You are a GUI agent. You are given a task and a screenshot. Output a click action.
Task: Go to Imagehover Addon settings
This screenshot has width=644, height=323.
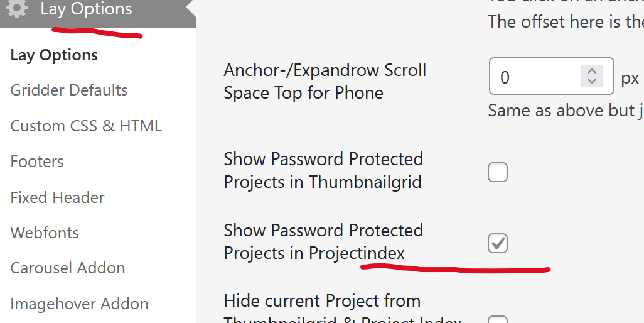tap(80, 304)
